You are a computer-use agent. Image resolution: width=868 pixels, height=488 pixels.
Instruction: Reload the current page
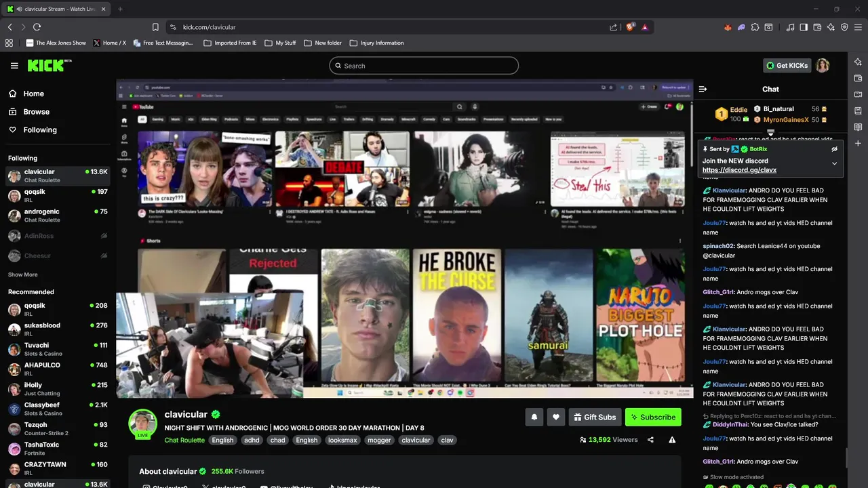(37, 27)
